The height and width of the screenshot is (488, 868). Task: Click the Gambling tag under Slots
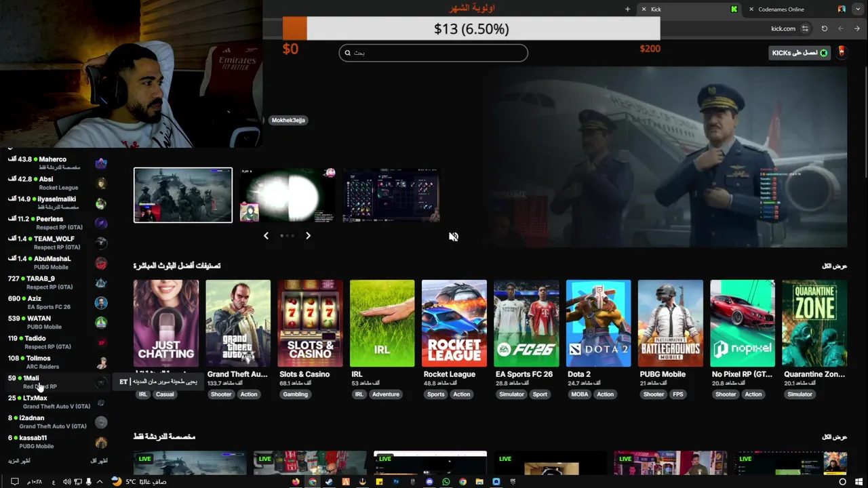point(295,394)
